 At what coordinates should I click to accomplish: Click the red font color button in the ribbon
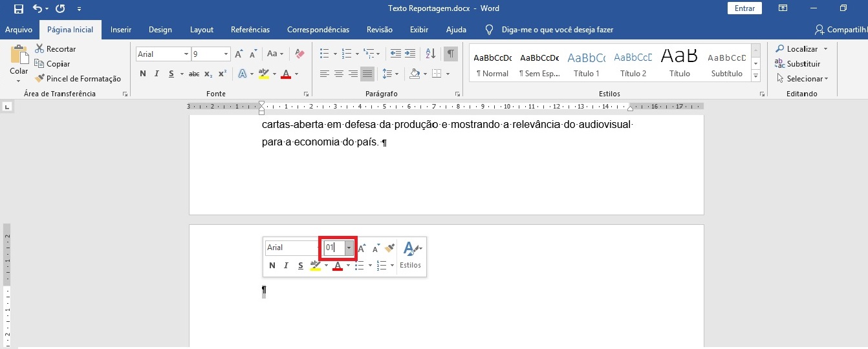tap(286, 74)
